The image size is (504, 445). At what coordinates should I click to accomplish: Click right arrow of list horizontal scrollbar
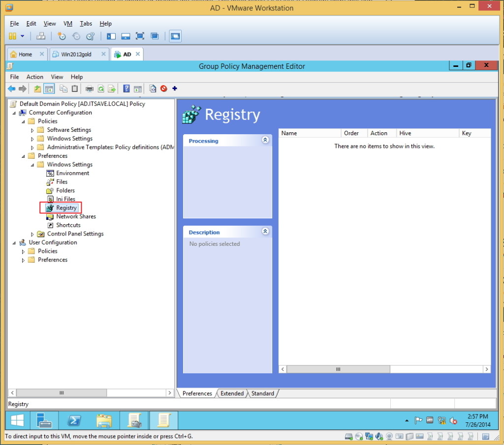(x=487, y=369)
